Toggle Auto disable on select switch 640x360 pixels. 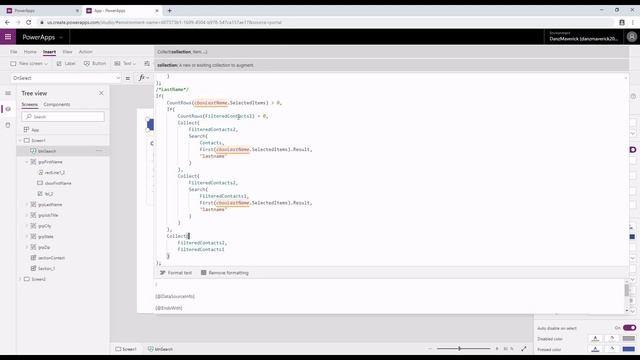[x=629, y=328]
